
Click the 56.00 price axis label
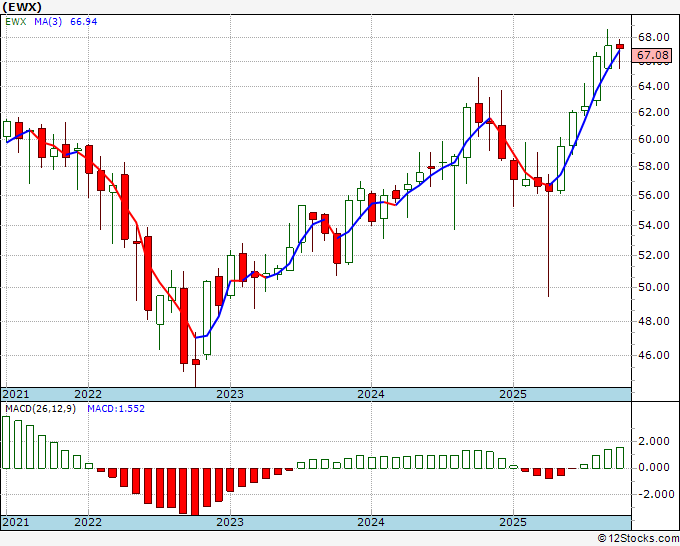(654, 195)
